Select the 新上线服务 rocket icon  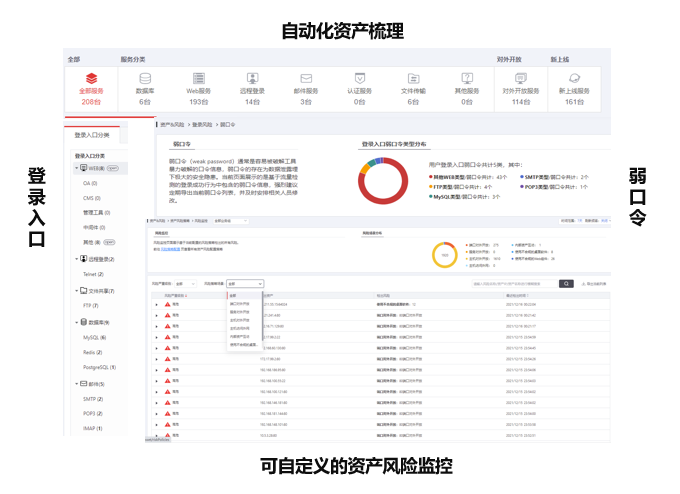[574, 78]
